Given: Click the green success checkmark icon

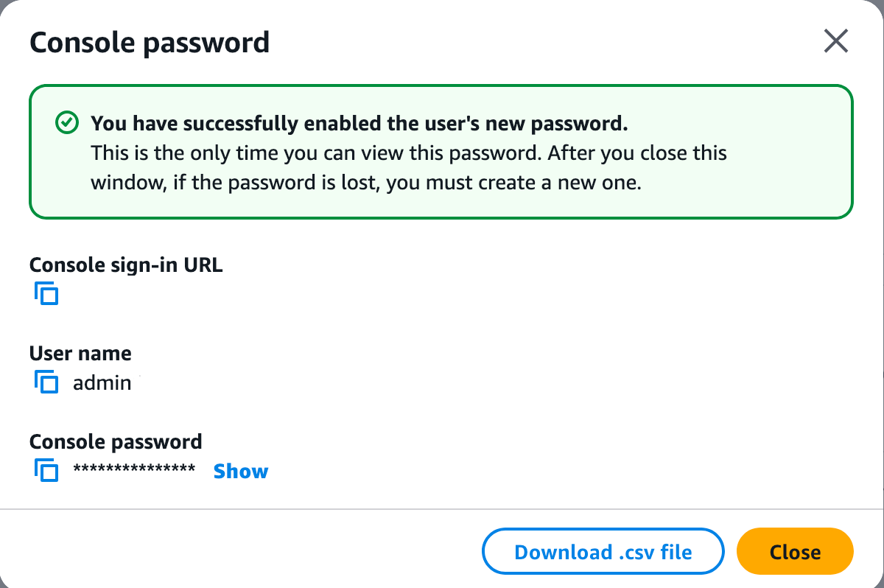Looking at the screenshot, I should 67,123.
